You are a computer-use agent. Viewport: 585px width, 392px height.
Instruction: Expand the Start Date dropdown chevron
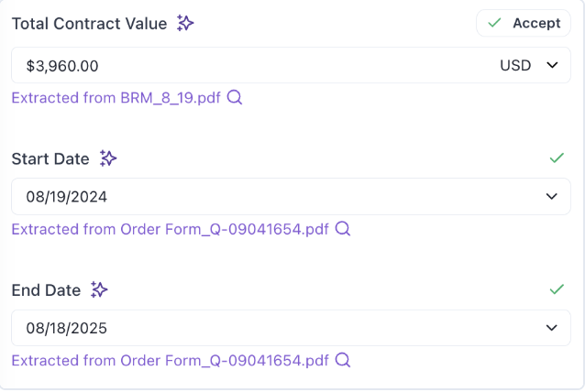pos(552,197)
